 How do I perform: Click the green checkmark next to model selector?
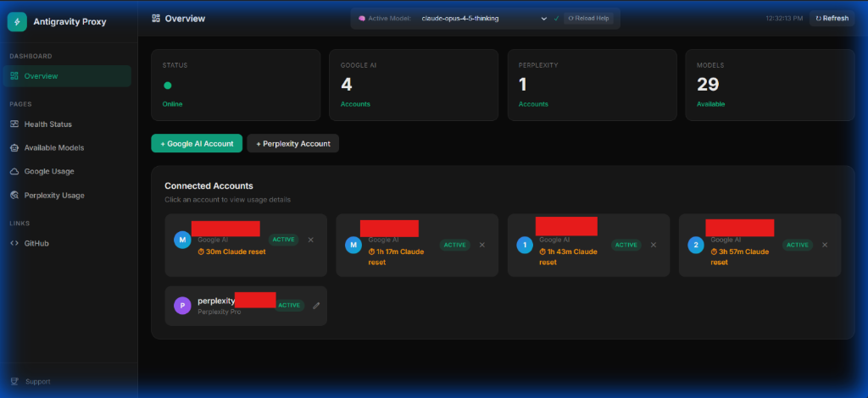coord(556,19)
